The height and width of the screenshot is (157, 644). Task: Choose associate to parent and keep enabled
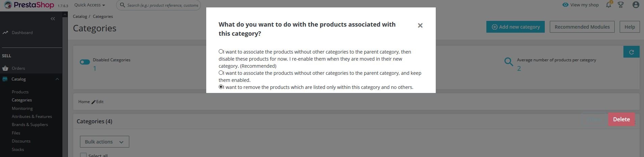(221, 73)
